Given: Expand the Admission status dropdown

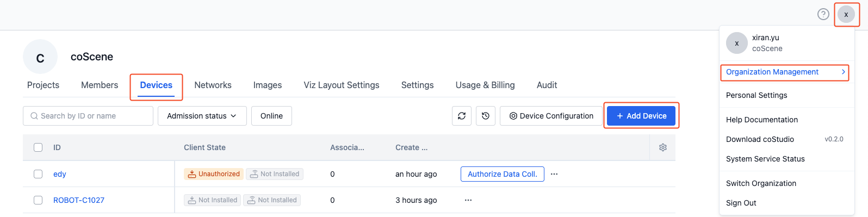Looking at the screenshot, I should pos(202,116).
